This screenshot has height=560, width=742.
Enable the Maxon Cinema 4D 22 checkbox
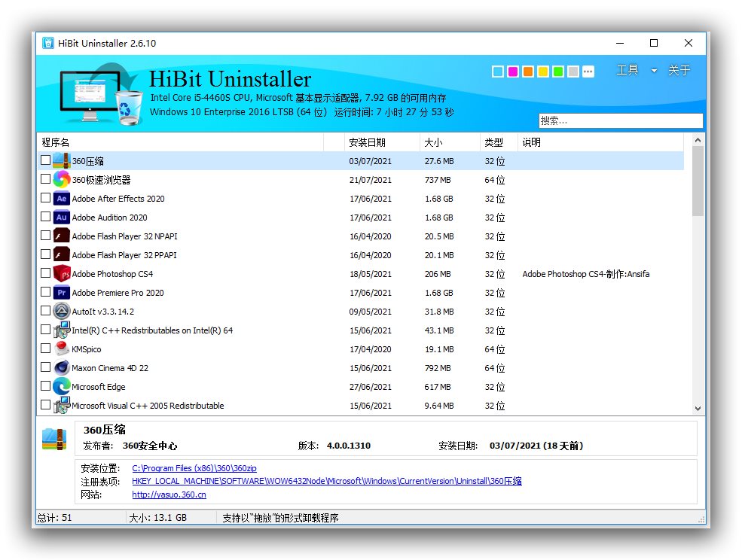pyautogui.click(x=45, y=367)
